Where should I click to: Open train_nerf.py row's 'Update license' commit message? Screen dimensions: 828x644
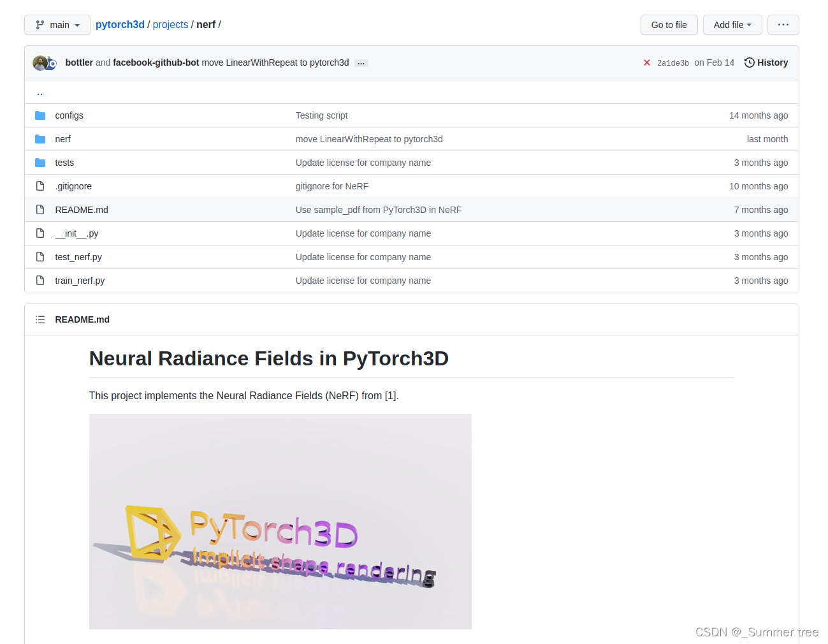click(363, 281)
